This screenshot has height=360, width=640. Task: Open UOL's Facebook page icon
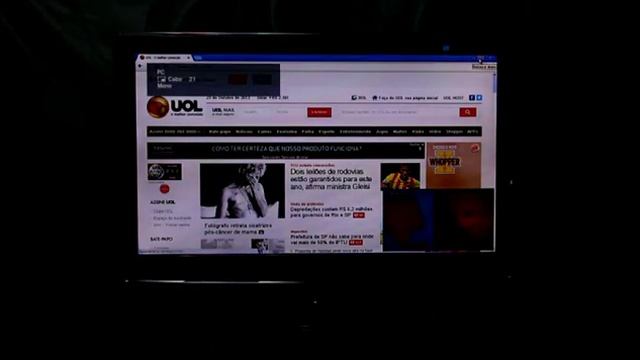pyautogui.click(x=472, y=98)
